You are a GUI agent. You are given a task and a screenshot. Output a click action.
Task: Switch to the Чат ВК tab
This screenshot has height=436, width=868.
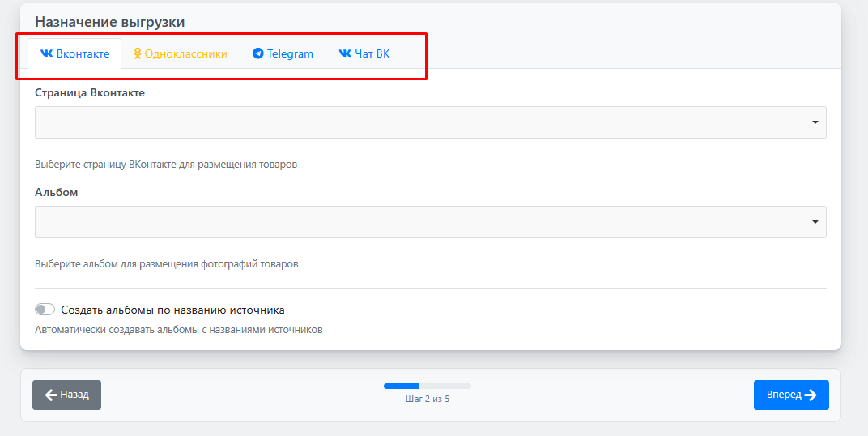coord(364,53)
